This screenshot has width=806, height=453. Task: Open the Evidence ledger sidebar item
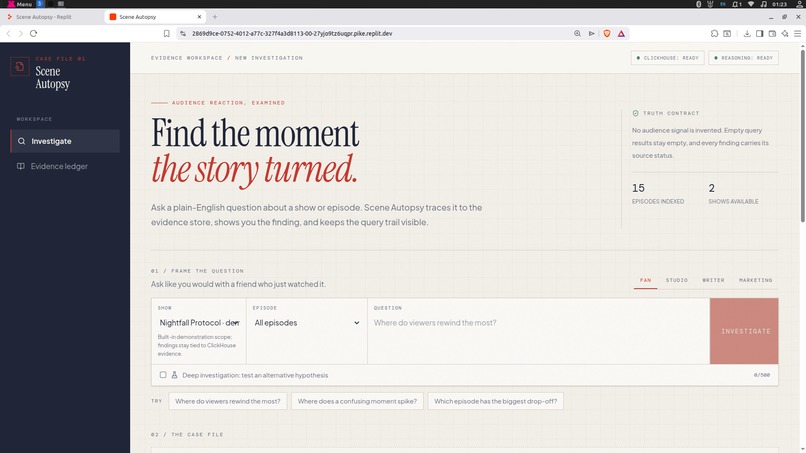click(x=65, y=166)
